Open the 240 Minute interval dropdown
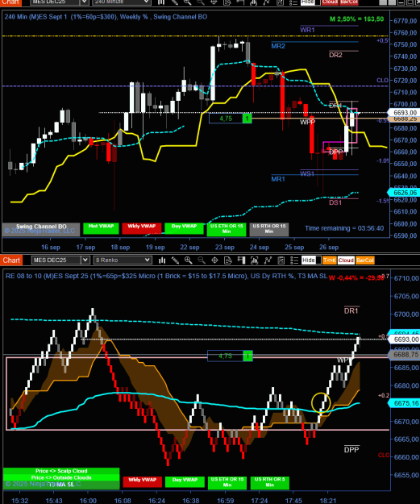 122,2
